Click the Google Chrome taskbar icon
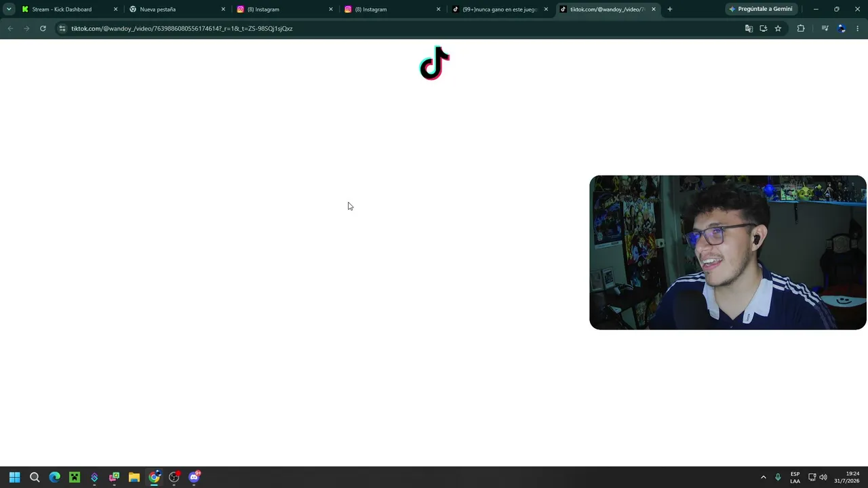 point(154,477)
